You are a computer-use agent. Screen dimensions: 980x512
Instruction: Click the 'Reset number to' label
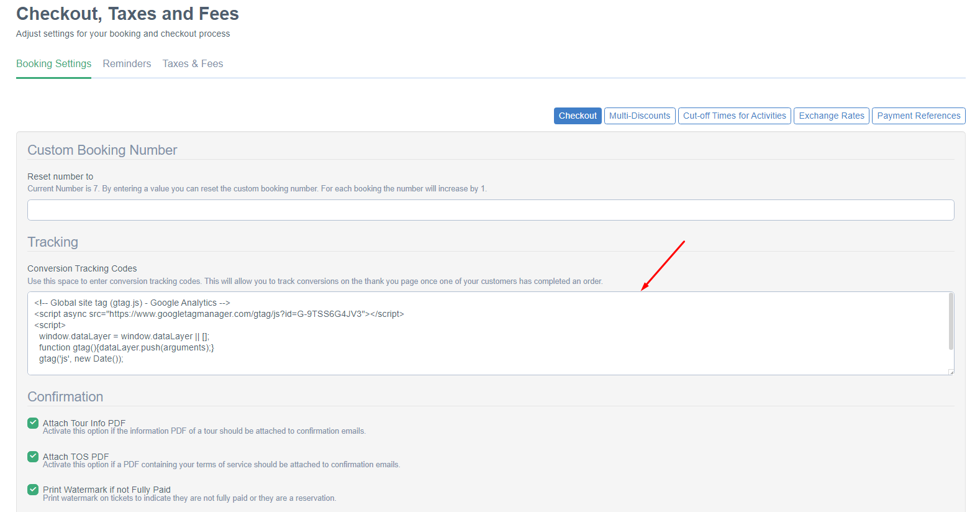pyautogui.click(x=60, y=176)
